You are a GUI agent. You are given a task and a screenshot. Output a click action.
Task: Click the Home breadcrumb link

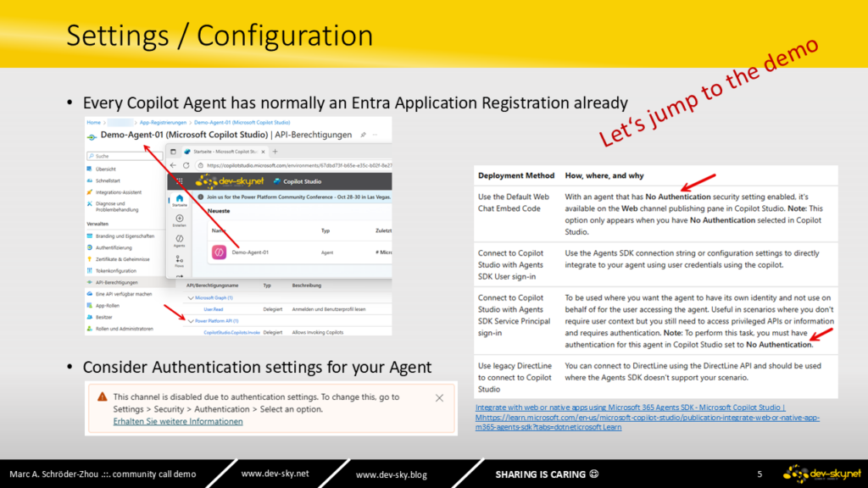(x=93, y=123)
